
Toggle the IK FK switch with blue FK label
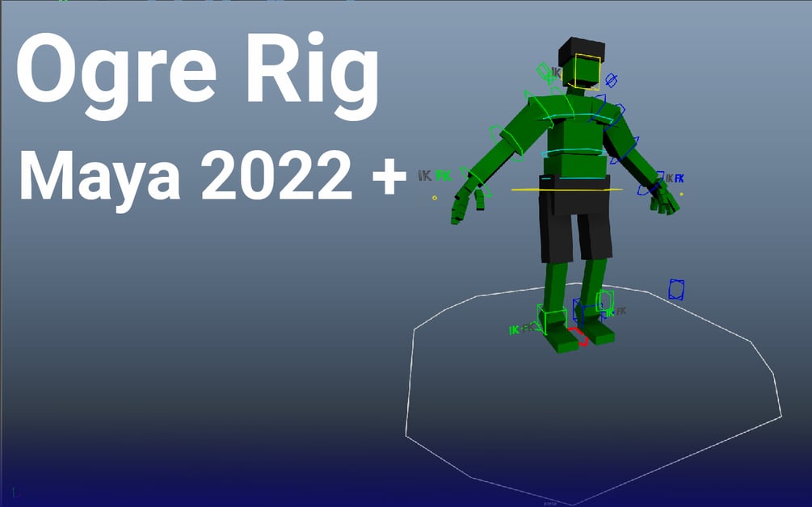(x=675, y=178)
